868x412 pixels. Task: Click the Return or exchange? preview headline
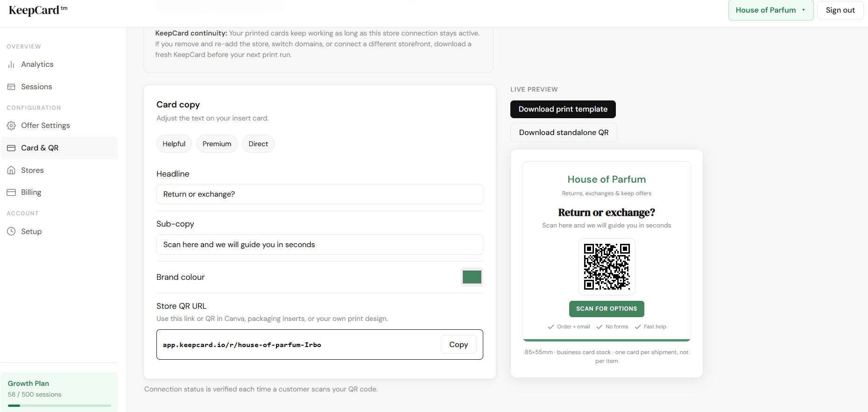[607, 213]
